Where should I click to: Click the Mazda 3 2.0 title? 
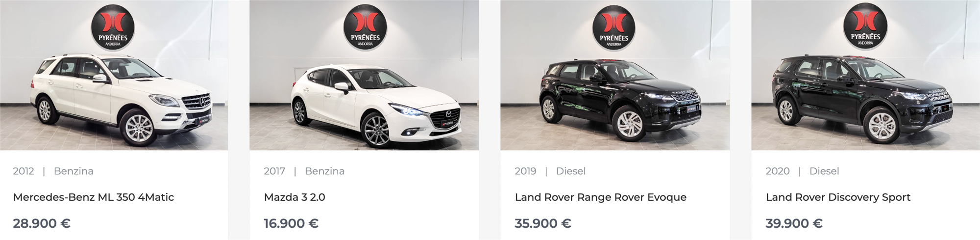(294, 197)
